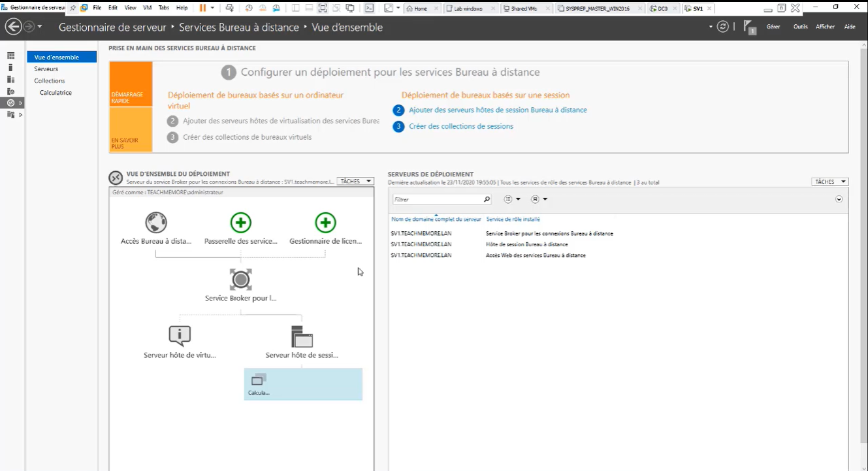Open the Accès Bureau à distance node
Viewport: 868px width, 471px height.
(156, 223)
